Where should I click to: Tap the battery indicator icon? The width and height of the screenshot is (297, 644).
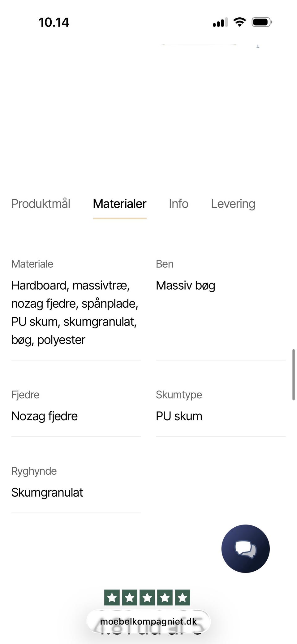[261, 22]
